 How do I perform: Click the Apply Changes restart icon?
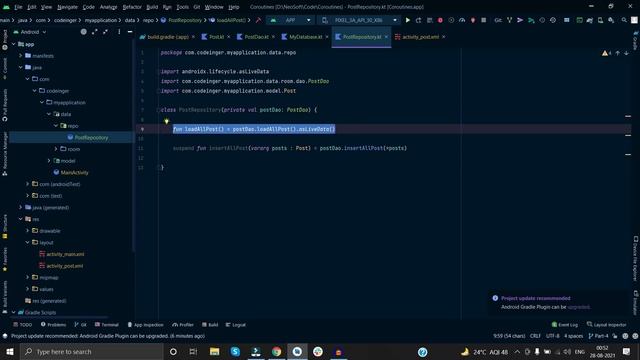click(418, 20)
